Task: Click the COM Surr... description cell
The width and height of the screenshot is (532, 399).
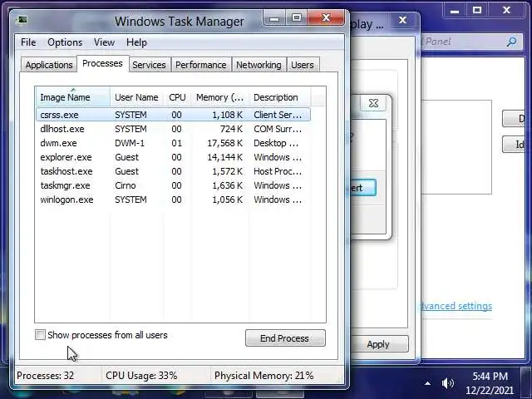Action: coord(278,129)
